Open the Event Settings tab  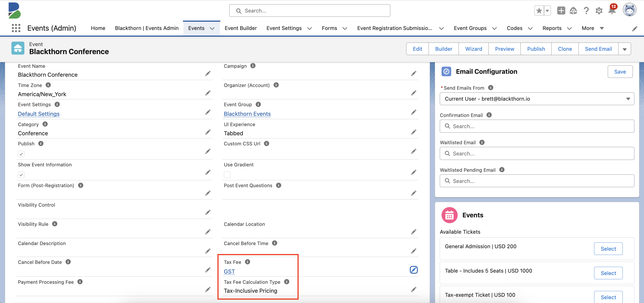[284, 28]
